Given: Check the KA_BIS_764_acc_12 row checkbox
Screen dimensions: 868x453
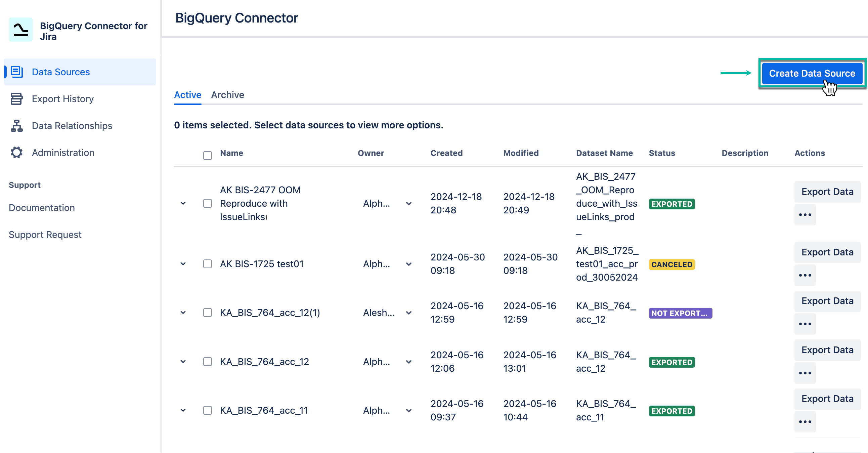Looking at the screenshot, I should click(207, 361).
